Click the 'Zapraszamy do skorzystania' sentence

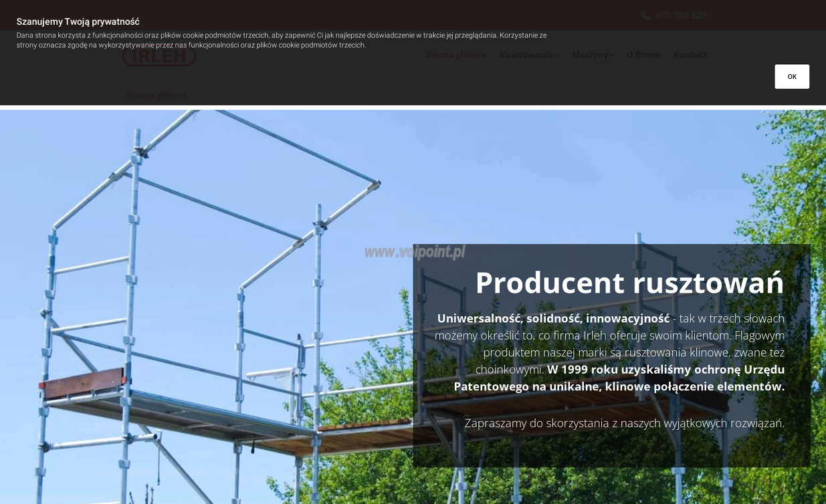pos(624,423)
